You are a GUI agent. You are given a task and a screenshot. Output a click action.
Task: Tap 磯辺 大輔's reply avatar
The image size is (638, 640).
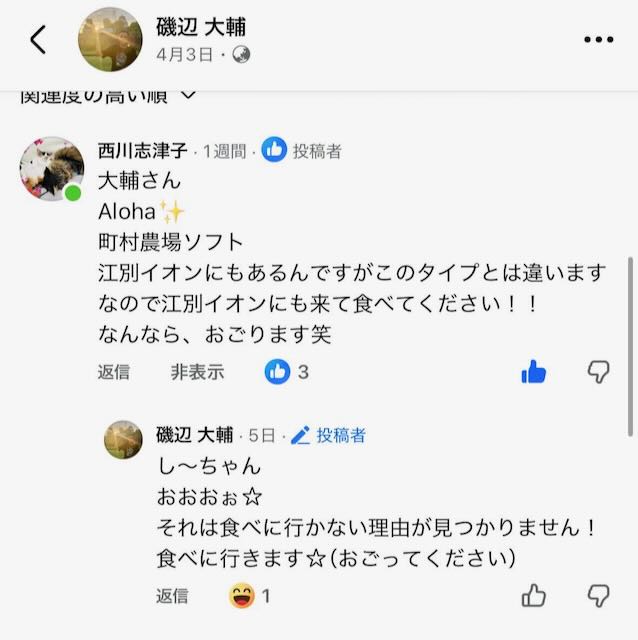click(123, 440)
